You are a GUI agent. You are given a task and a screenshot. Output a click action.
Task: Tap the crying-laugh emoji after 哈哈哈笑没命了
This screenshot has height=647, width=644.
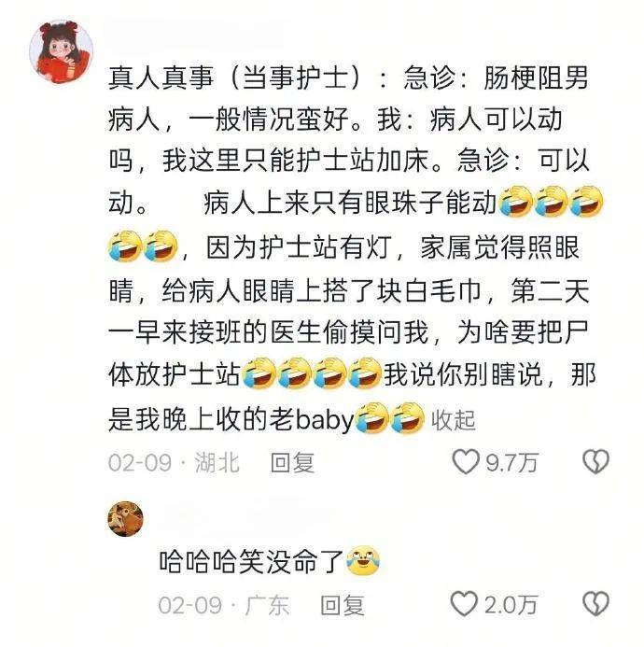[x=363, y=561]
